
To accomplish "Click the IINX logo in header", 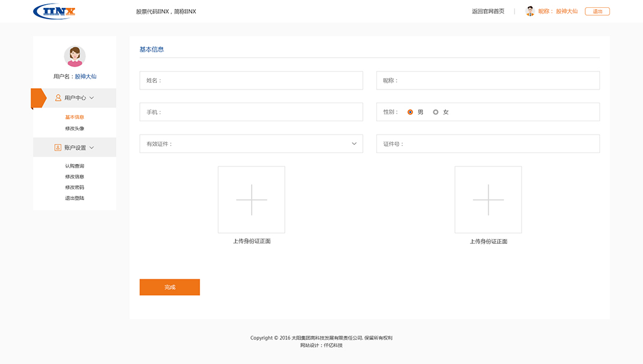I will pyautogui.click(x=55, y=11).
